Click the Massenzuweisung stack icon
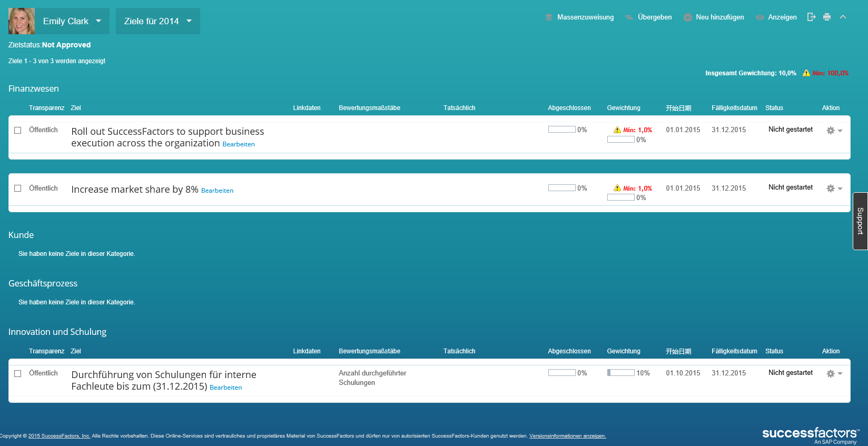 [x=548, y=17]
